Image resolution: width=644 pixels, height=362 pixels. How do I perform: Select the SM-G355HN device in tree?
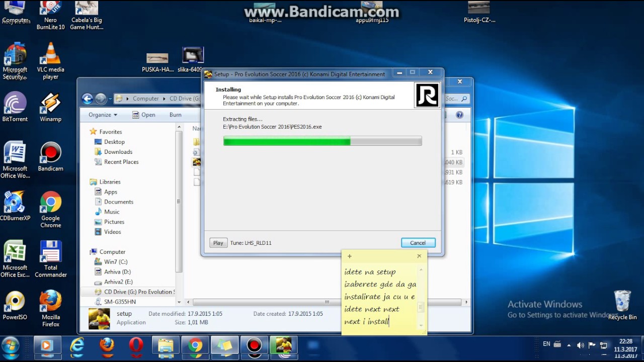[x=120, y=302]
